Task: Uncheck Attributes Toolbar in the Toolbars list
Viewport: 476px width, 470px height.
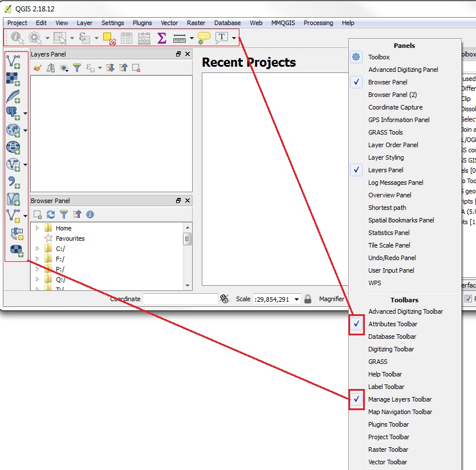Action: (x=356, y=324)
